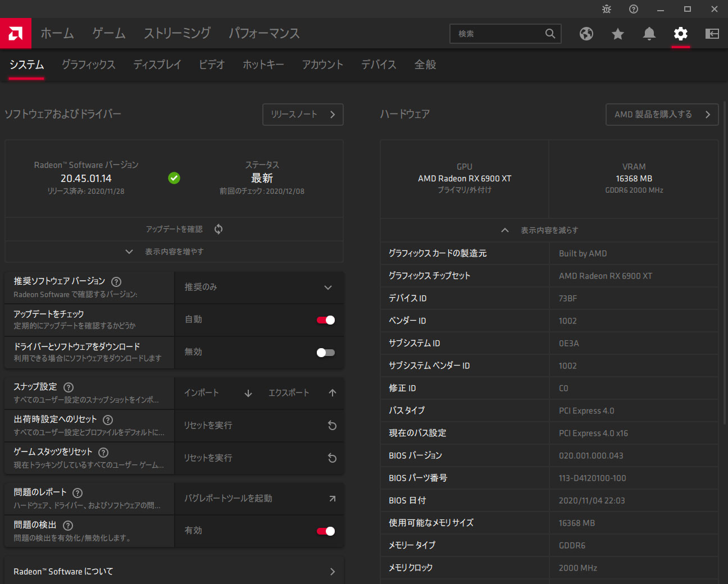728x584 pixels.
Task: Open the bug report icon in title bar
Action: pos(607,9)
